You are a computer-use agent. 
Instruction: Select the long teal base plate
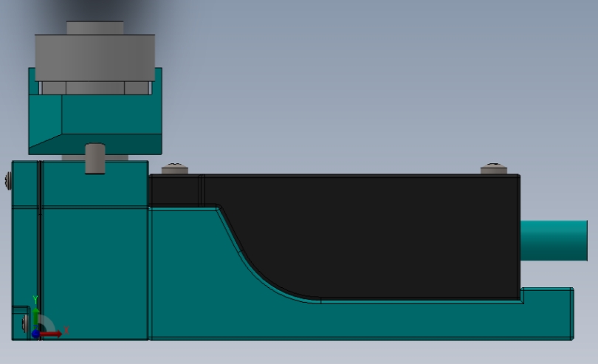(359, 320)
